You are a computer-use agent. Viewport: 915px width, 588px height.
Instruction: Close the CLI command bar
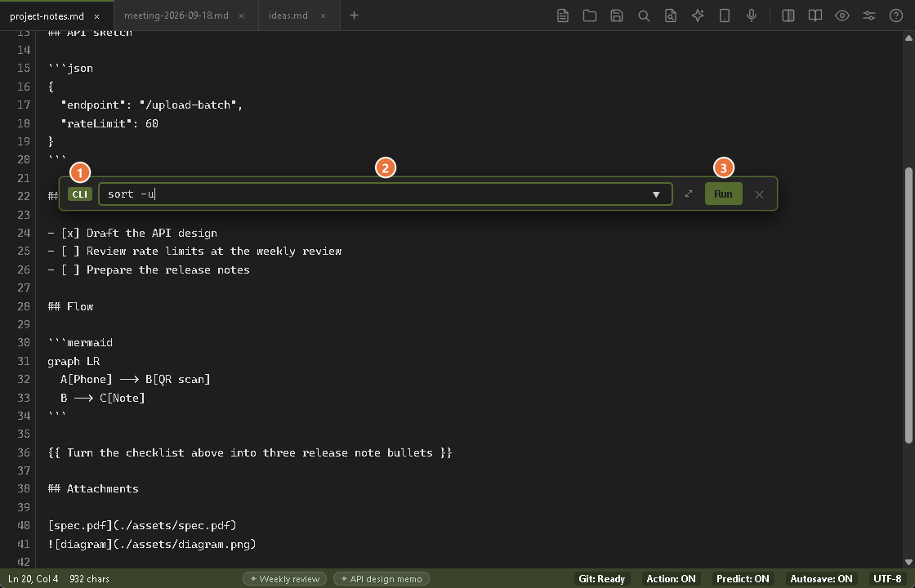pyautogui.click(x=759, y=194)
